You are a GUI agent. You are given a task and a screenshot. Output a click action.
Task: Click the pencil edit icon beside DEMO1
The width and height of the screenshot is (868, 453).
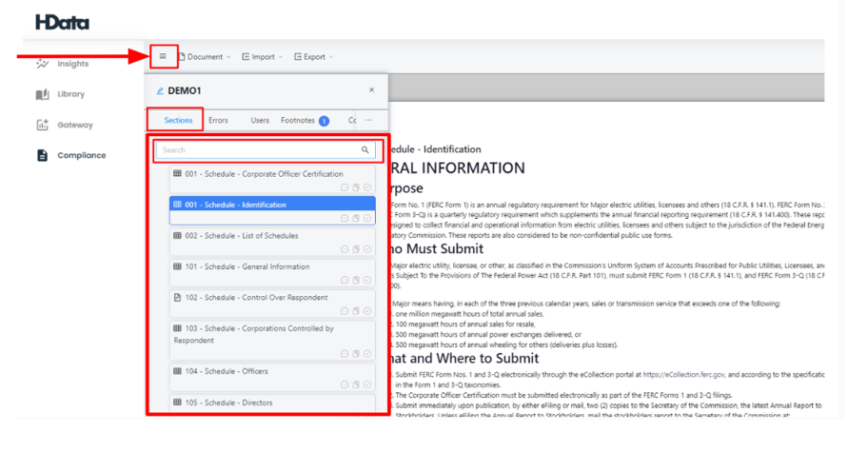pos(160,90)
